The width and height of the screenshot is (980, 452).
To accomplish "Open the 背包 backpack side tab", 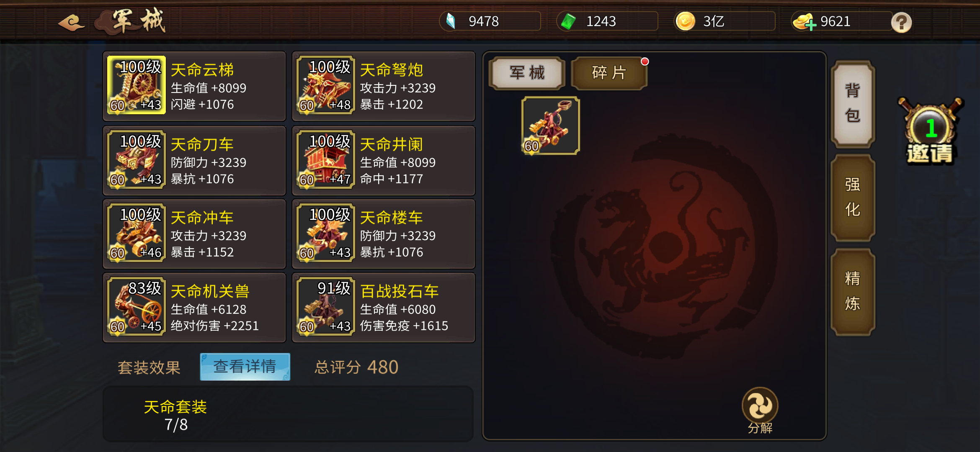I will click(x=853, y=103).
